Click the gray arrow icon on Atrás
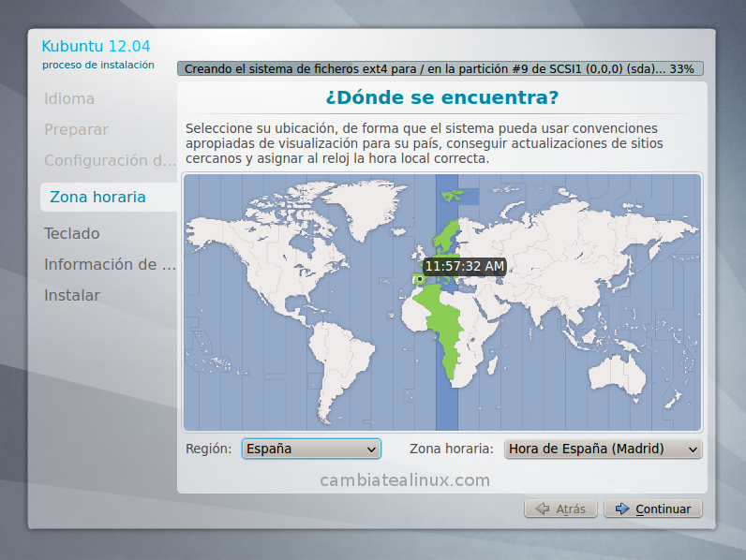Image resolution: width=746 pixels, height=560 pixels. click(x=543, y=508)
